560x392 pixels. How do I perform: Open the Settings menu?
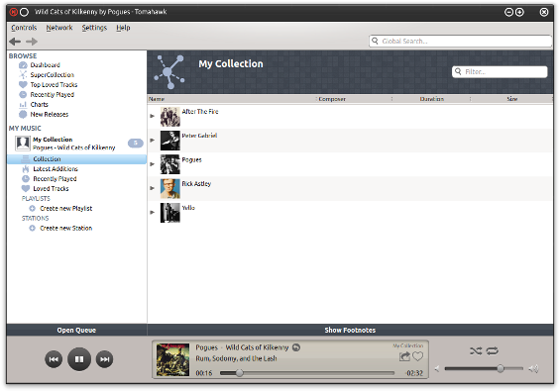pyautogui.click(x=94, y=28)
